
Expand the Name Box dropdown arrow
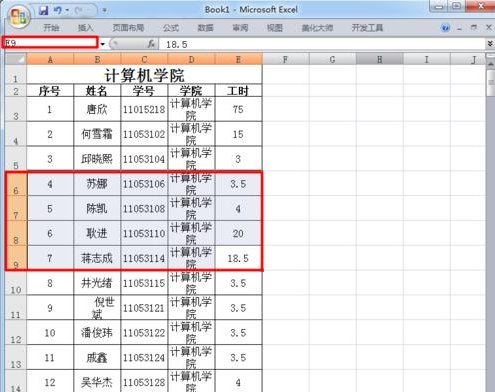click(x=103, y=44)
